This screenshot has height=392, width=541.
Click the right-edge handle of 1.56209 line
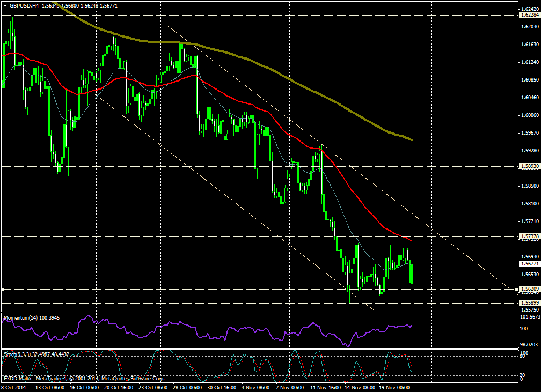(517, 289)
